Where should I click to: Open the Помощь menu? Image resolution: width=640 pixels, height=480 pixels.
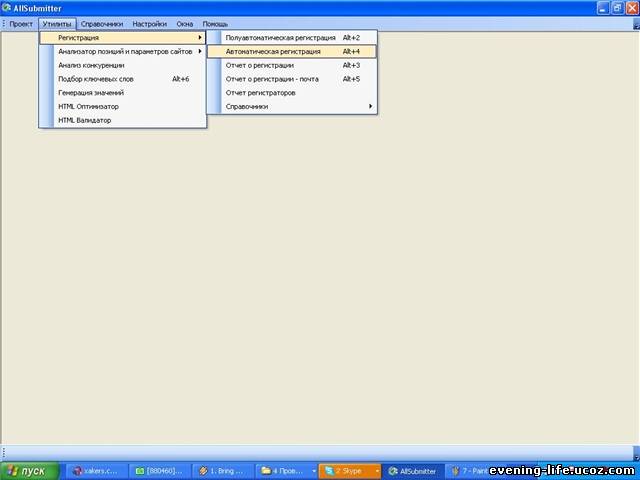click(215, 24)
